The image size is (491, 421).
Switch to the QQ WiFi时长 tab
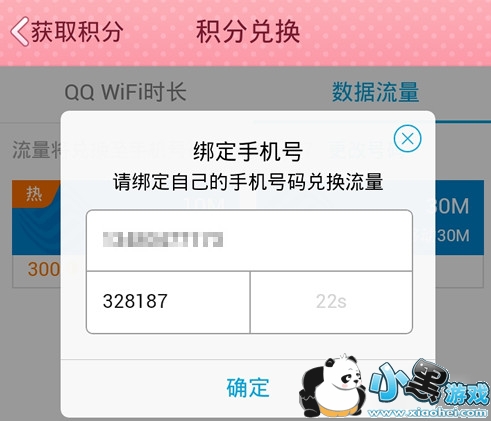click(x=125, y=92)
